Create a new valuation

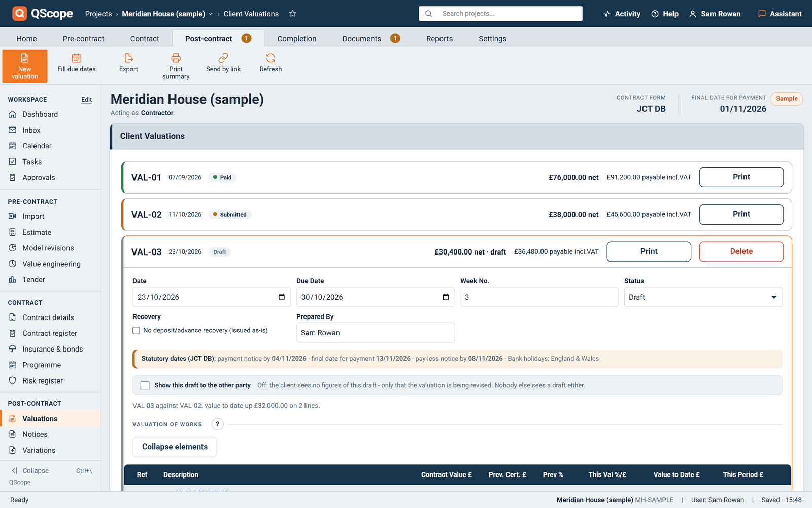point(25,66)
